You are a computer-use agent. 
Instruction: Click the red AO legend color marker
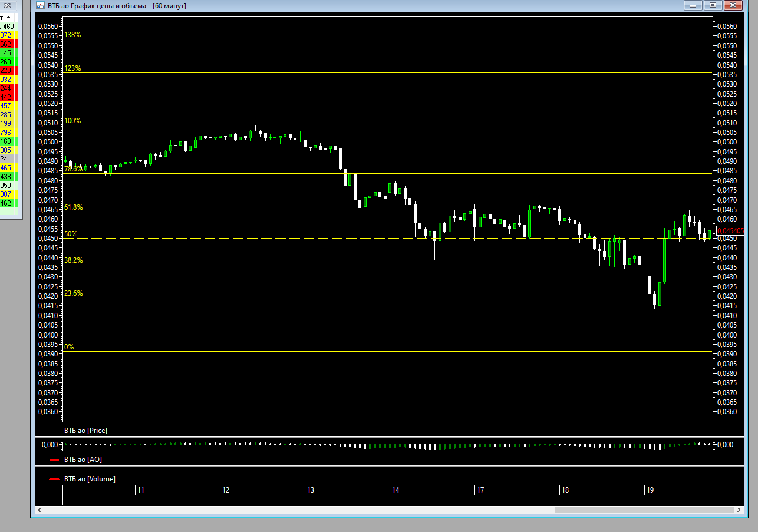pyautogui.click(x=54, y=460)
